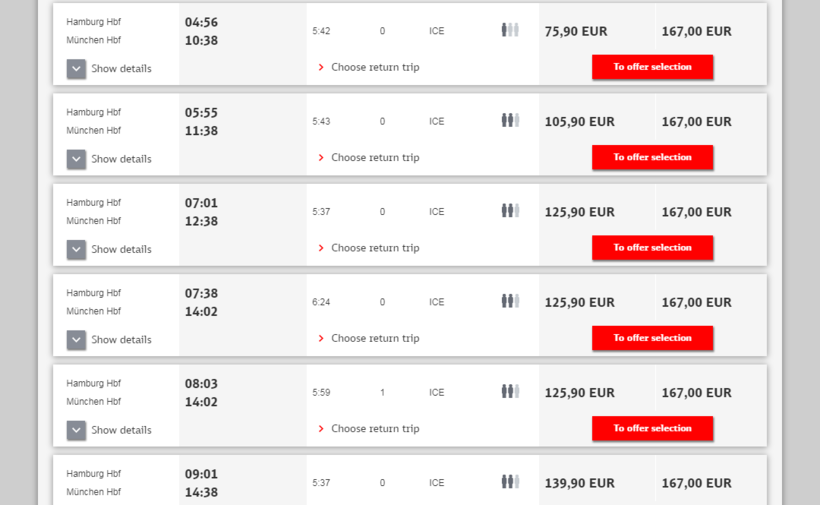Select the 125,90 EUR fare at 07:01
The height and width of the screenshot is (505, 820).
pyautogui.click(x=580, y=212)
